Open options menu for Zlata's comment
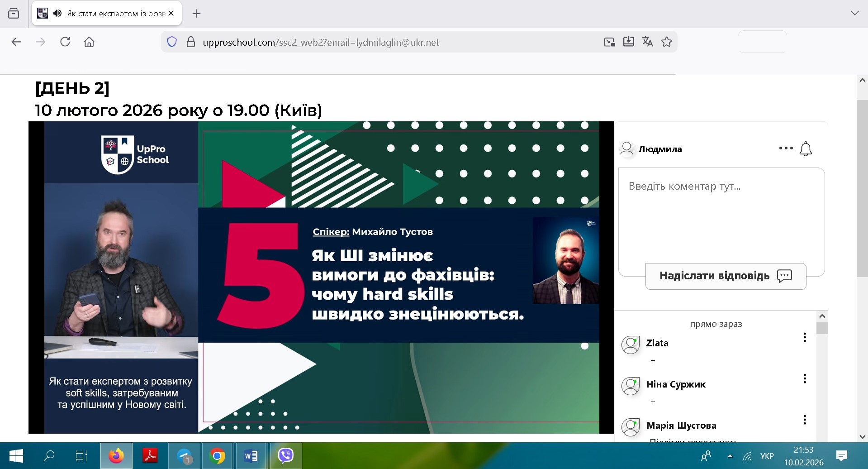 805,337
